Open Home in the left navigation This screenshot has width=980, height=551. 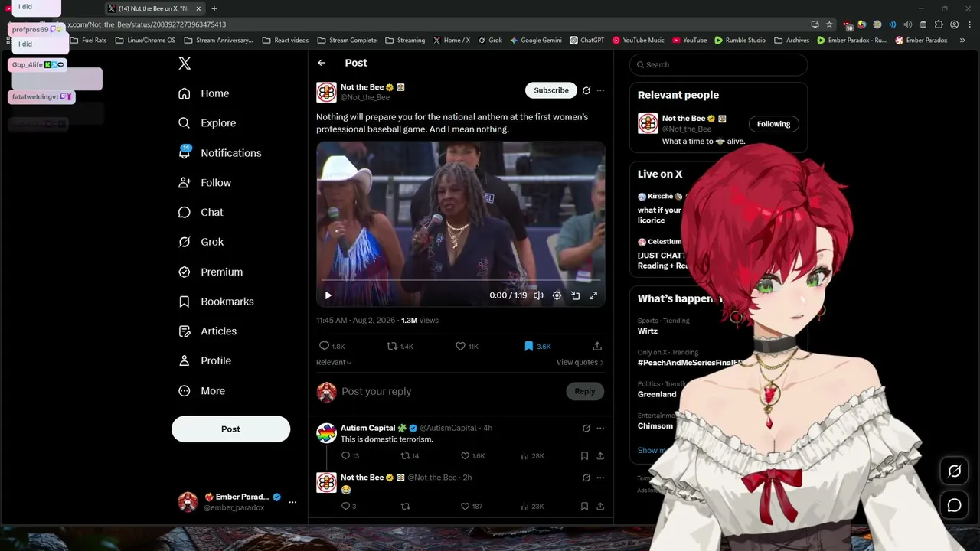(x=204, y=93)
